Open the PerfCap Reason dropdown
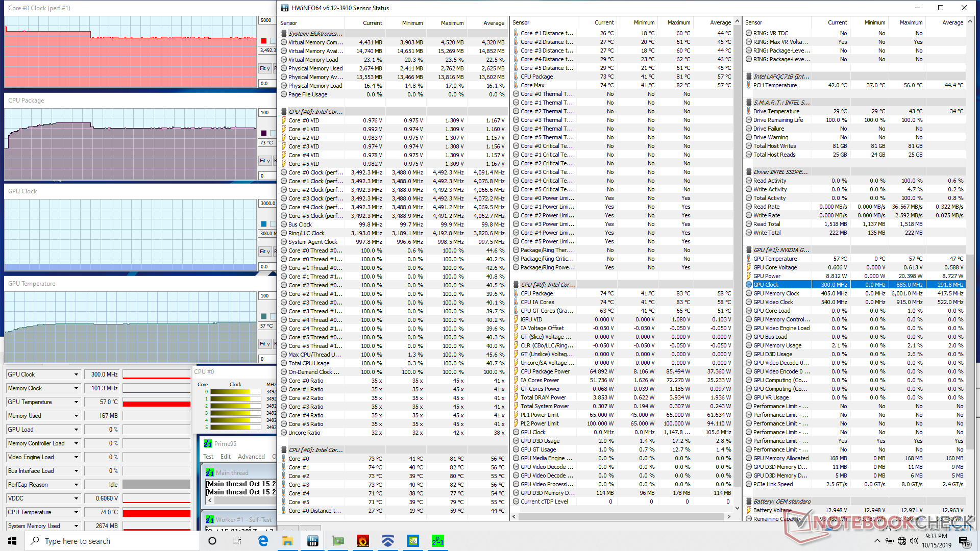 click(76, 485)
